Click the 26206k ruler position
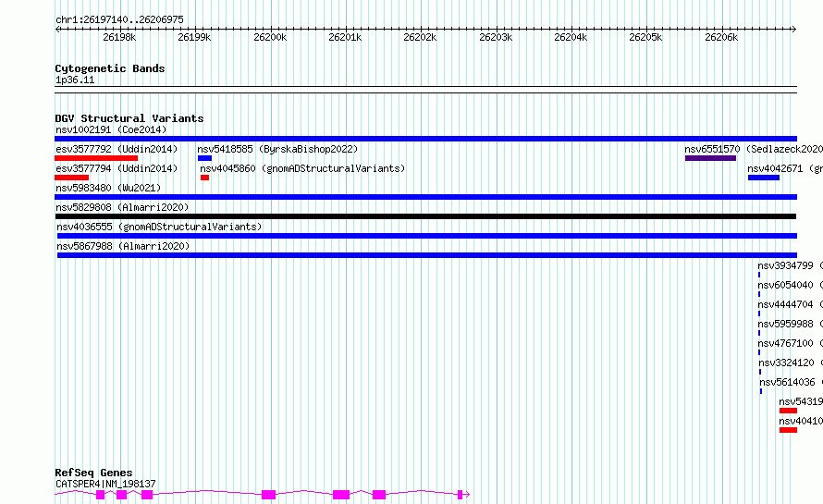Screen dimensions: 823x504 (721, 37)
